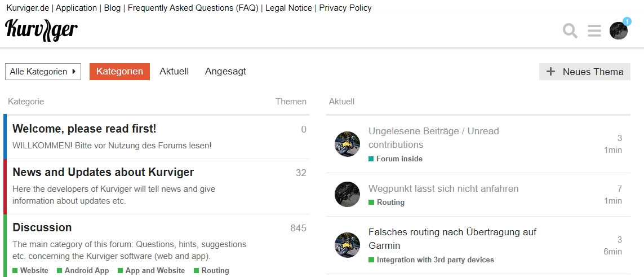Select the Kategorien tab
This screenshot has width=644, height=277.
pos(119,72)
